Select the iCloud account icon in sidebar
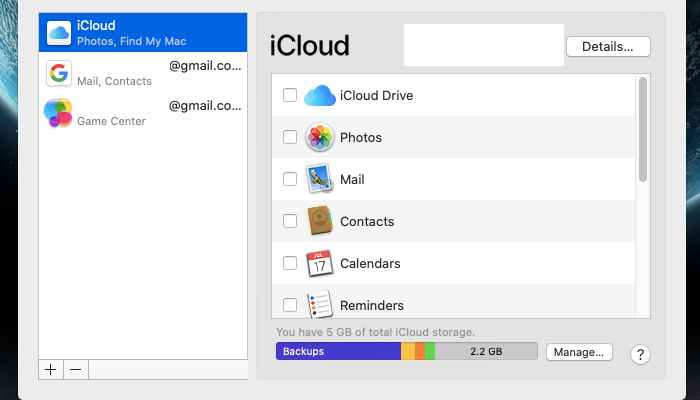The height and width of the screenshot is (400, 700). point(59,33)
